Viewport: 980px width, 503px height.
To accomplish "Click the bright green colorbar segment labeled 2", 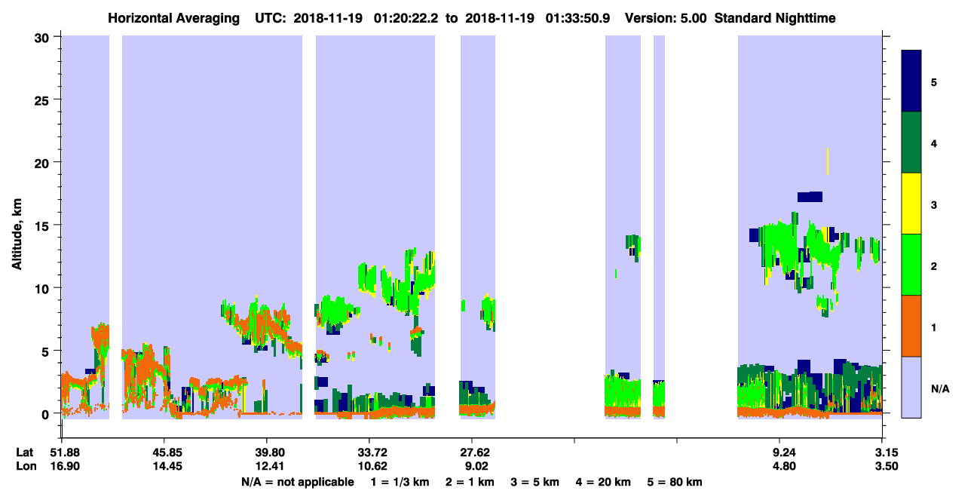I will pyautogui.click(x=911, y=265).
